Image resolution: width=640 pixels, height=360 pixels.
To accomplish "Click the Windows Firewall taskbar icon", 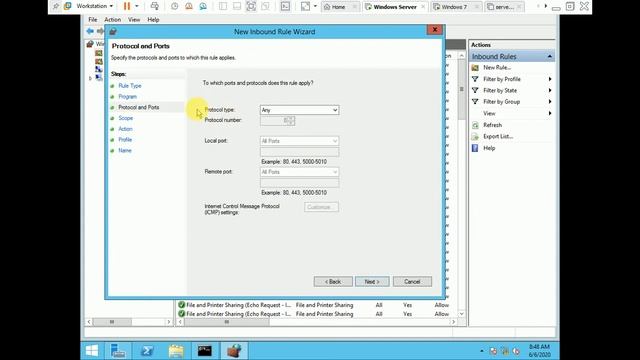I will pyautogui.click(x=234, y=351).
